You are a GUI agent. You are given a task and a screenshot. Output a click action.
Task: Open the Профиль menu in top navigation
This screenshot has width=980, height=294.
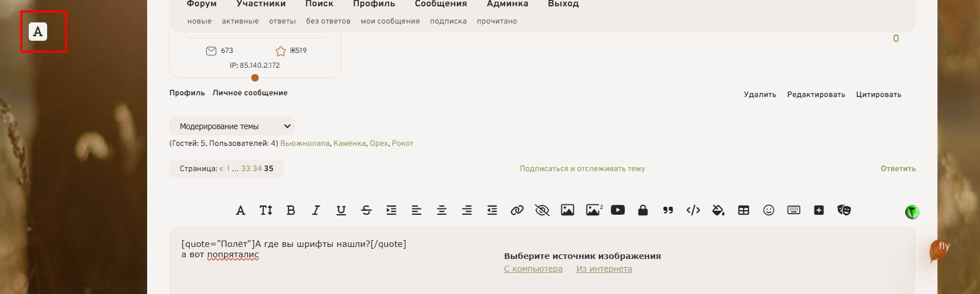(374, 4)
